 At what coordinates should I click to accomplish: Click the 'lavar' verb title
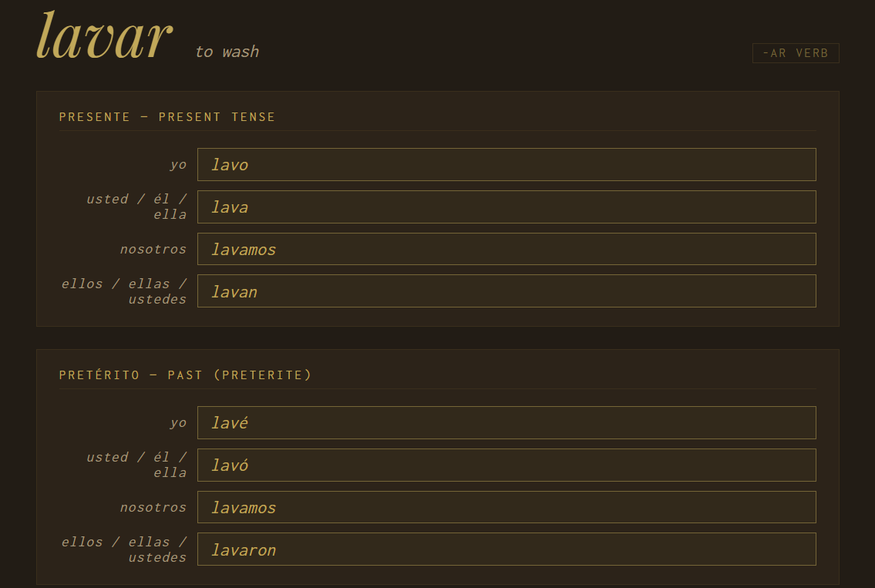coord(103,36)
